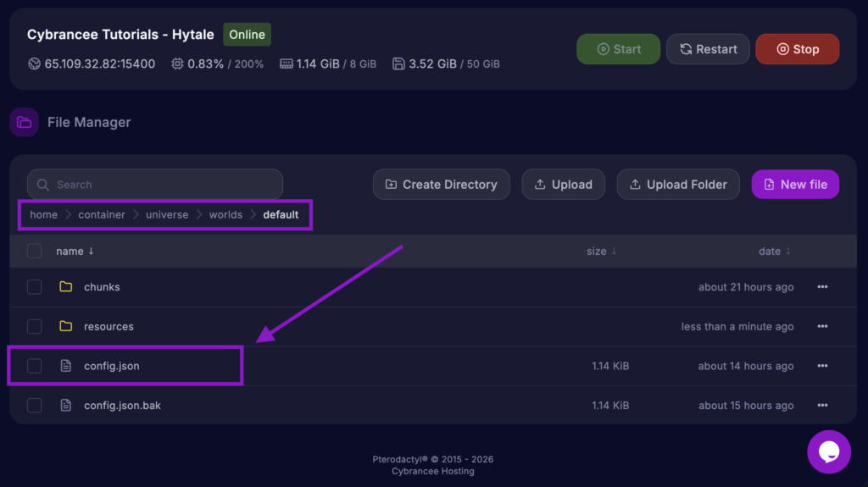This screenshot has height=487, width=868.
Task: Tick the checkbox beside config.json
Action: [x=34, y=366]
